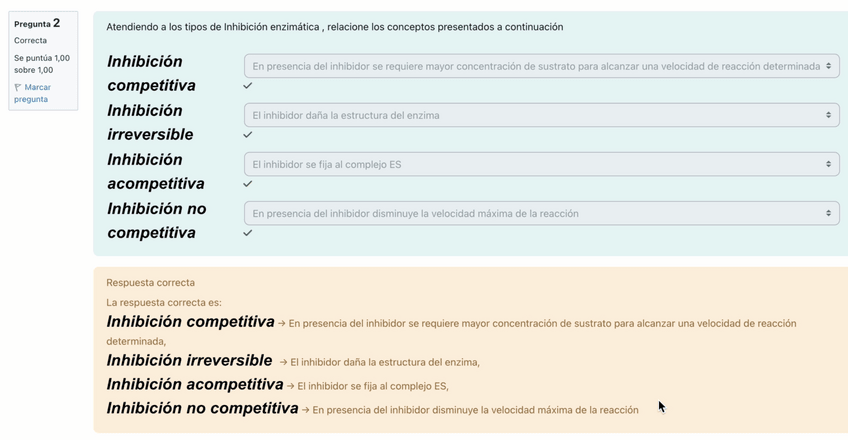The image size is (848, 440).
Task: Click the 'Se puntúa 1,00 sobre 1,00' score
Action: [x=42, y=64]
